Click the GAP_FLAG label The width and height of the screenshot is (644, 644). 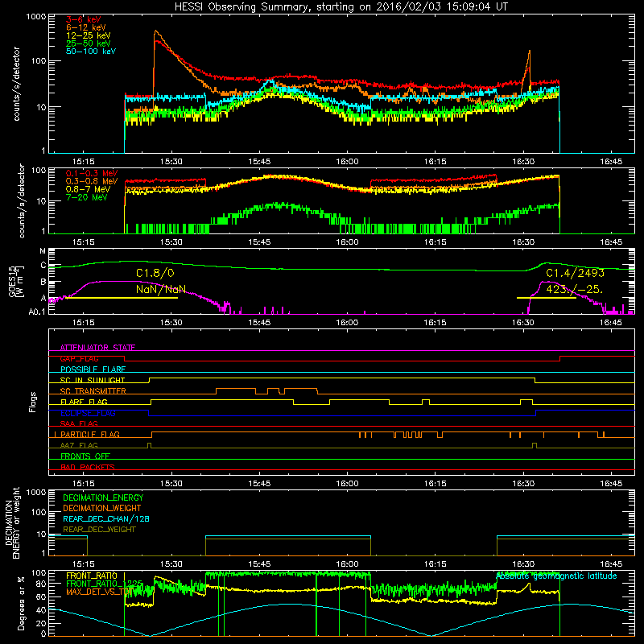79,358
